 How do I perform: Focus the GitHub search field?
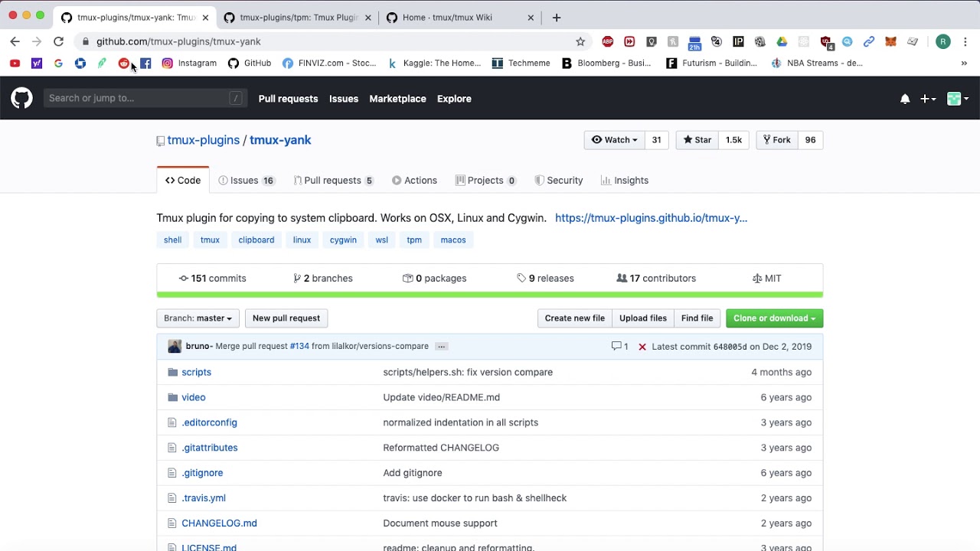click(144, 98)
